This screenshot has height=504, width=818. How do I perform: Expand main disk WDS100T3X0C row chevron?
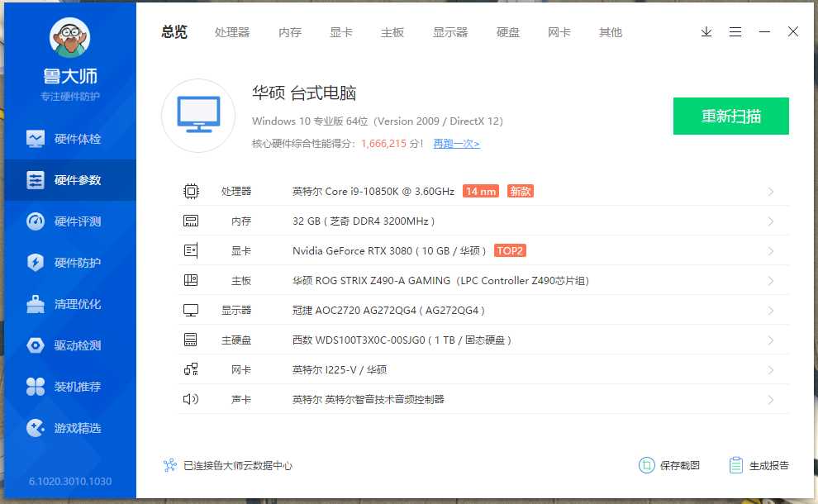(771, 340)
